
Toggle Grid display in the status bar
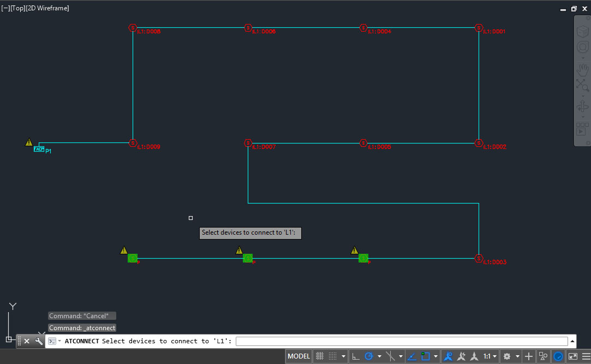click(331, 356)
